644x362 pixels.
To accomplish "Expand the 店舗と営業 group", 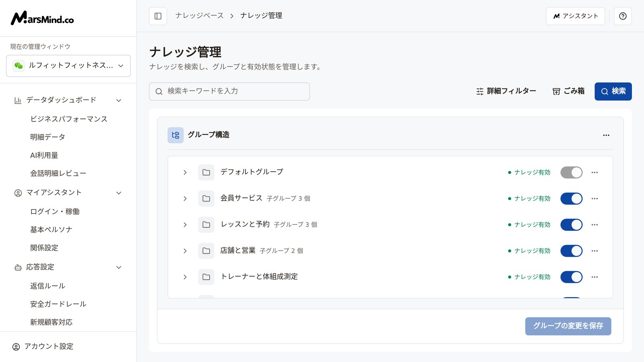I will pyautogui.click(x=185, y=251).
